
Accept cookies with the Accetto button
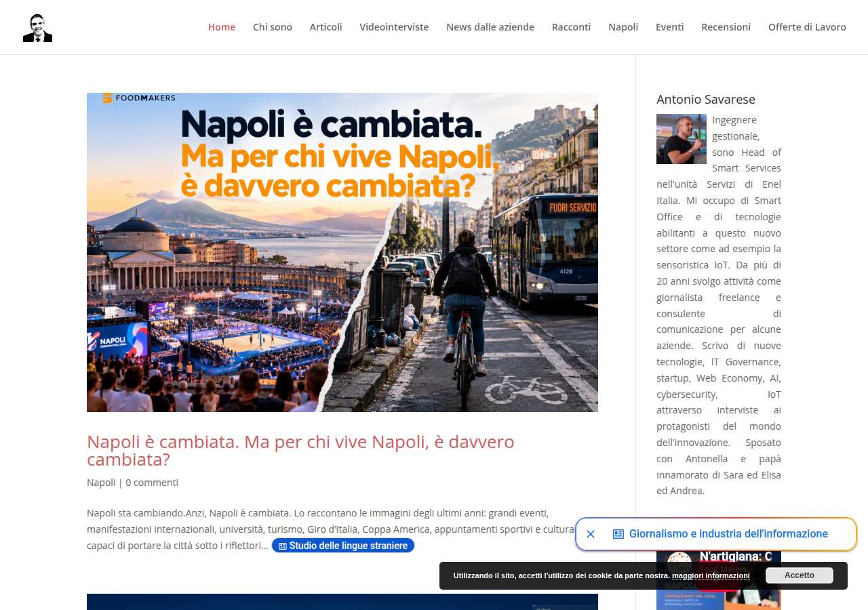(800, 575)
